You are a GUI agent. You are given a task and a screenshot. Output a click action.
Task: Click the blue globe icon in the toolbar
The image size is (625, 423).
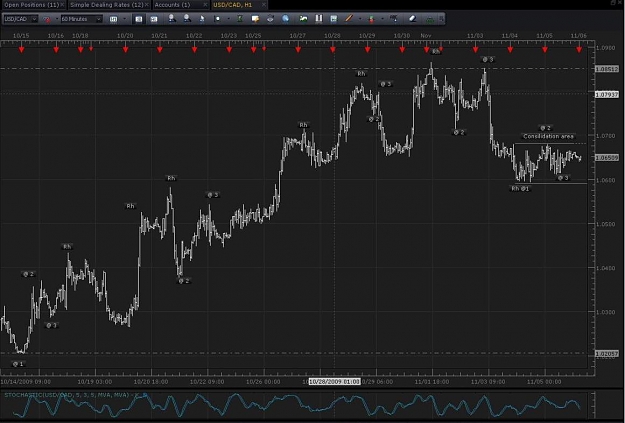tap(285, 19)
